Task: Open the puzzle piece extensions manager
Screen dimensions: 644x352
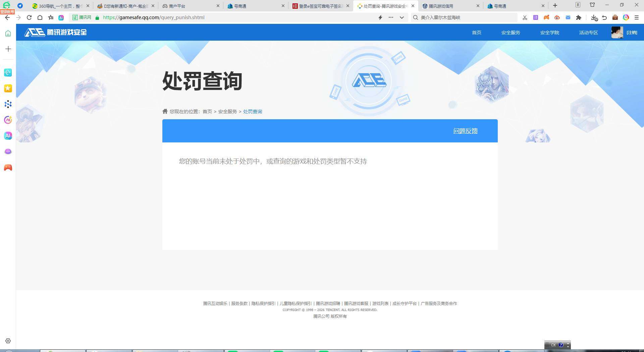Action: [579, 17]
